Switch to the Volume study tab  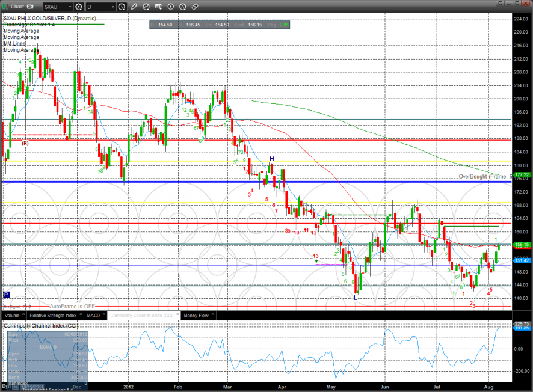12,315
